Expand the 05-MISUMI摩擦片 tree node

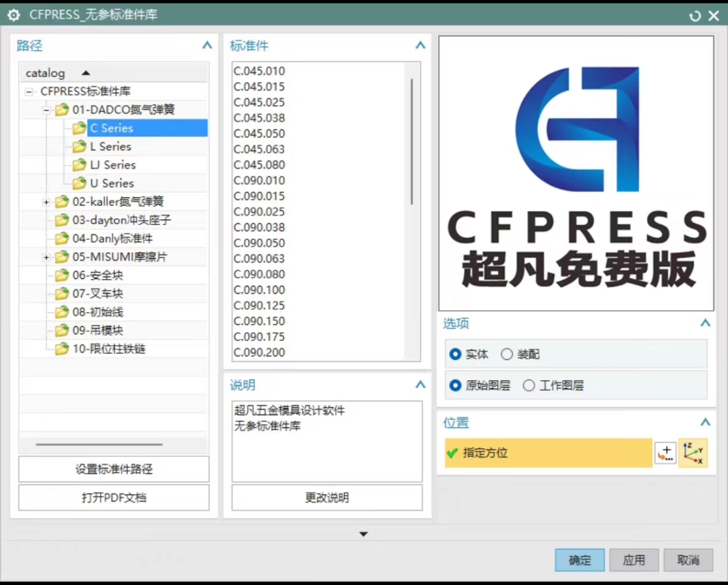46,257
